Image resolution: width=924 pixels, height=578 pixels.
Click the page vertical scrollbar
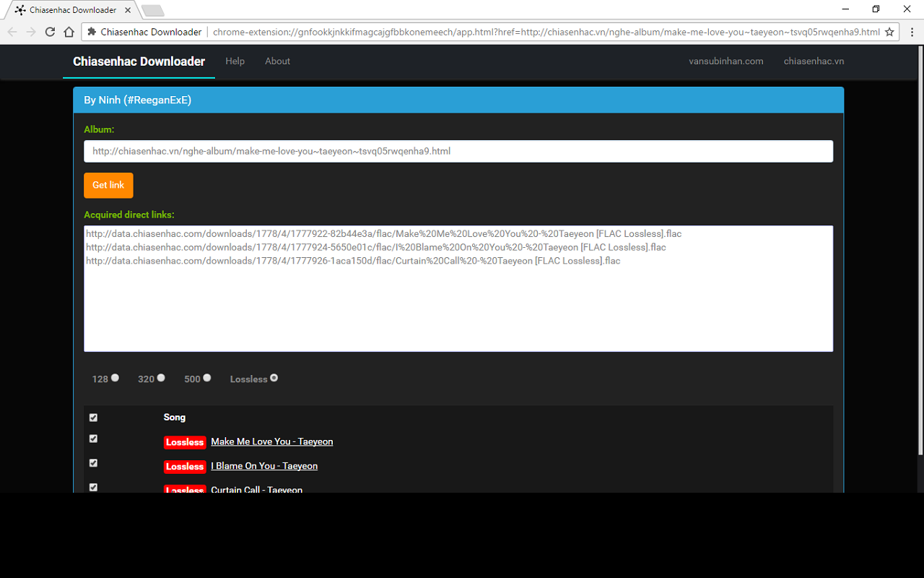click(920, 251)
